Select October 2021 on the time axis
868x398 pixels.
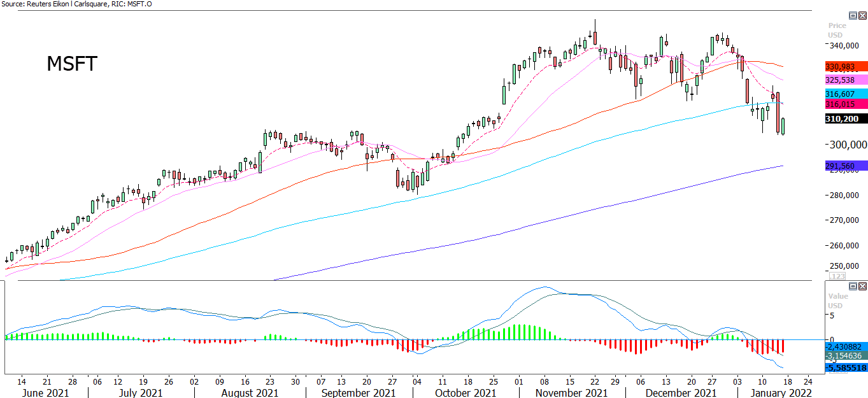tap(466, 393)
